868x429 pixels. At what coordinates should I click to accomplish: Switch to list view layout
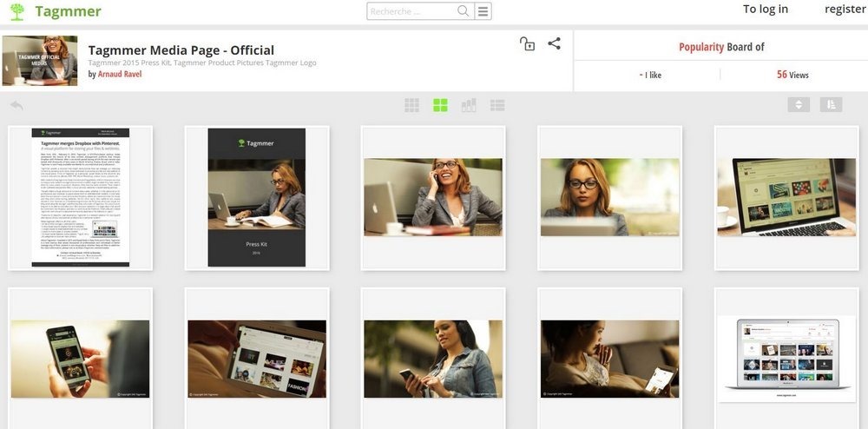coord(497,105)
